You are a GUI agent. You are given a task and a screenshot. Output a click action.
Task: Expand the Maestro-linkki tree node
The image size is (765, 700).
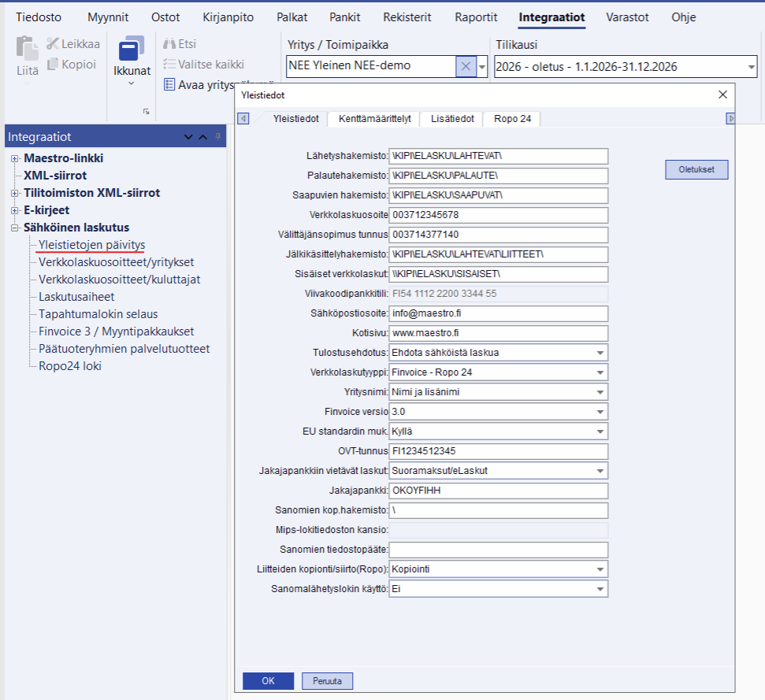coord(15,158)
